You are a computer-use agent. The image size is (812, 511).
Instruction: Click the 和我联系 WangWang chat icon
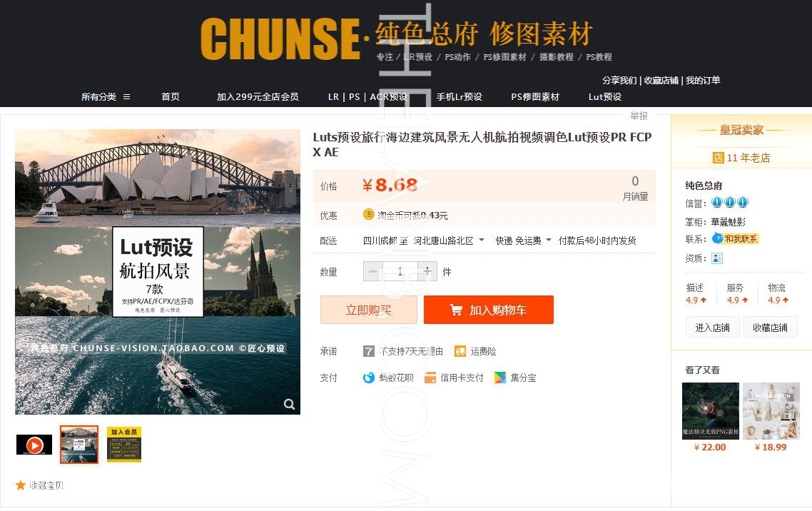[x=736, y=238]
